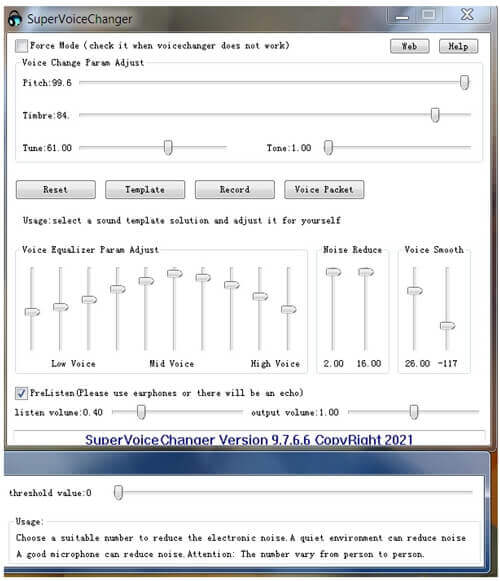Click the output volume slider thumb
Image resolution: width=500 pixels, height=581 pixels.
click(x=414, y=412)
